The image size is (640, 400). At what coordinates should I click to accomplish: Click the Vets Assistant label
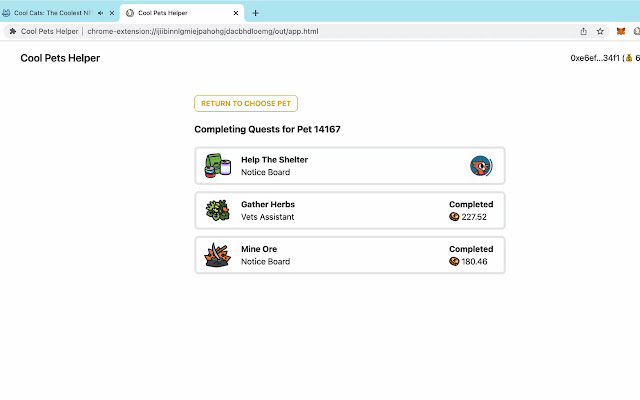click(267, 217)
